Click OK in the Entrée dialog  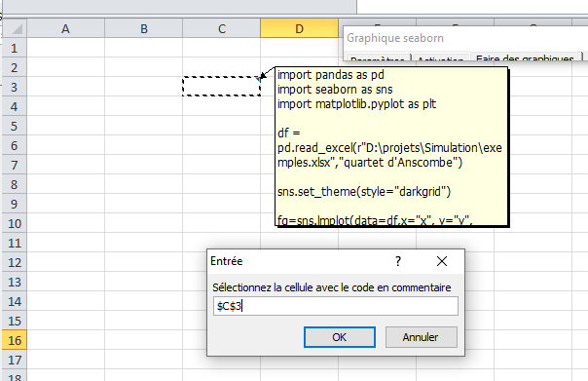340,337
